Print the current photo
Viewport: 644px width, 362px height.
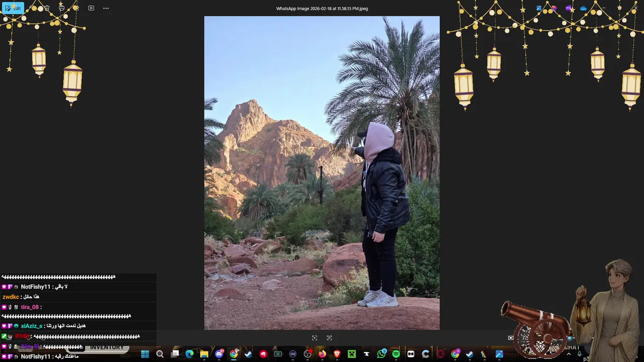61,8
